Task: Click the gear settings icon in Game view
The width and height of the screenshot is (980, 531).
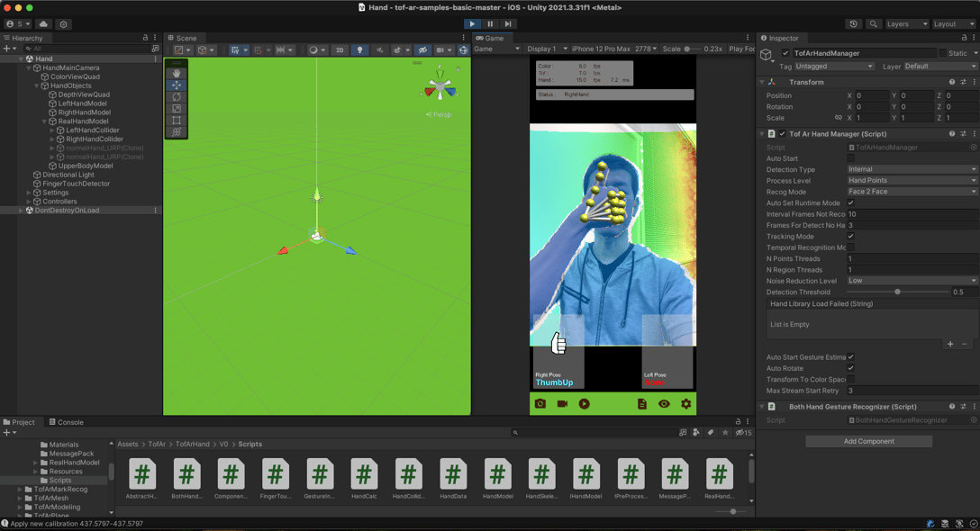Action: coord(685,404)
